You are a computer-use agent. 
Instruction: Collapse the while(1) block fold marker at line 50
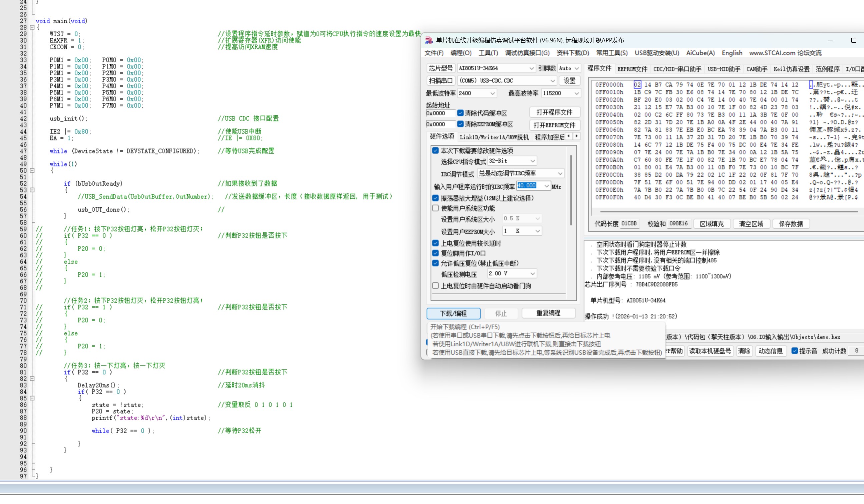32,170
